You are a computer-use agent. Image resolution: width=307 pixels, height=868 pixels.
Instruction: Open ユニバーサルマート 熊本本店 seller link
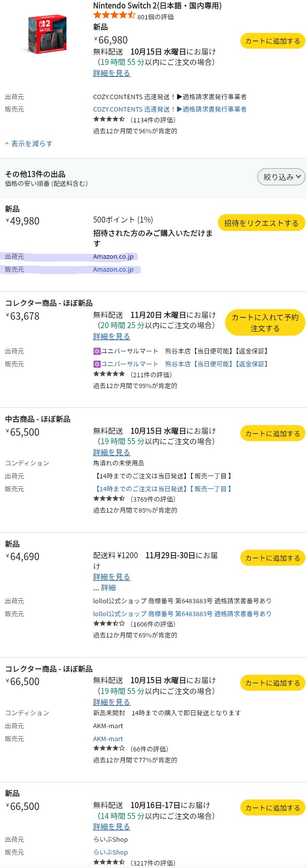click(180, 364)
